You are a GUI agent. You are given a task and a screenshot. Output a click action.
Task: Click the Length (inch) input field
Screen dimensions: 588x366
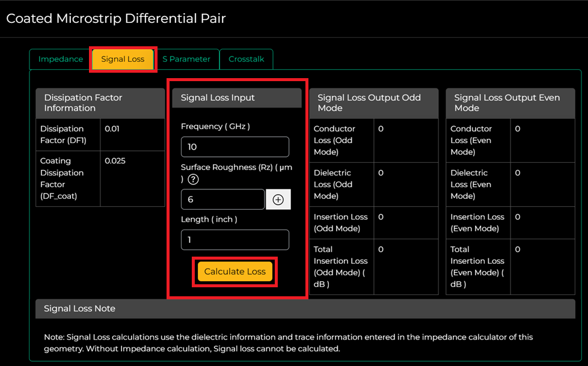point(234,240)
